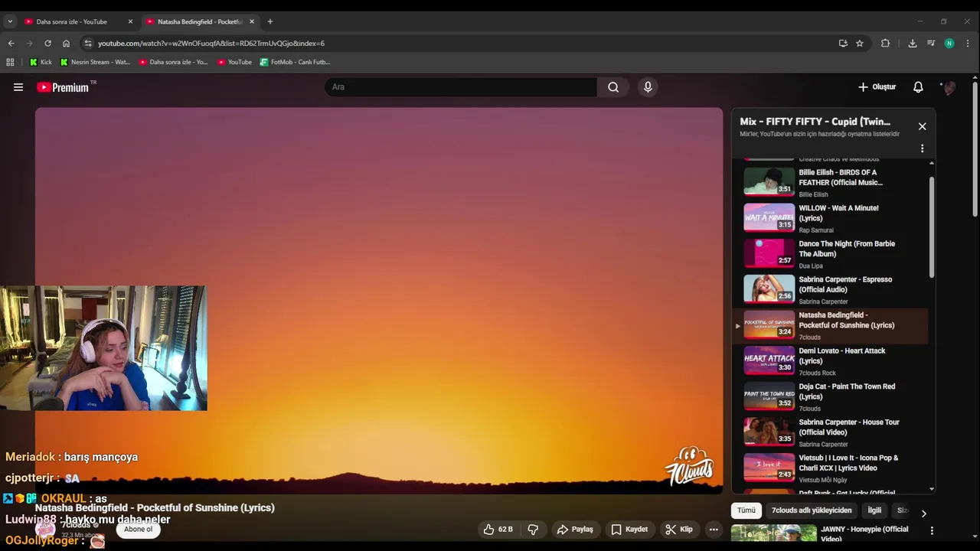The height and width of the screenshot is (551, 980).
Task: Open more video actions ellipsis button
Action: tap(714, 529)
